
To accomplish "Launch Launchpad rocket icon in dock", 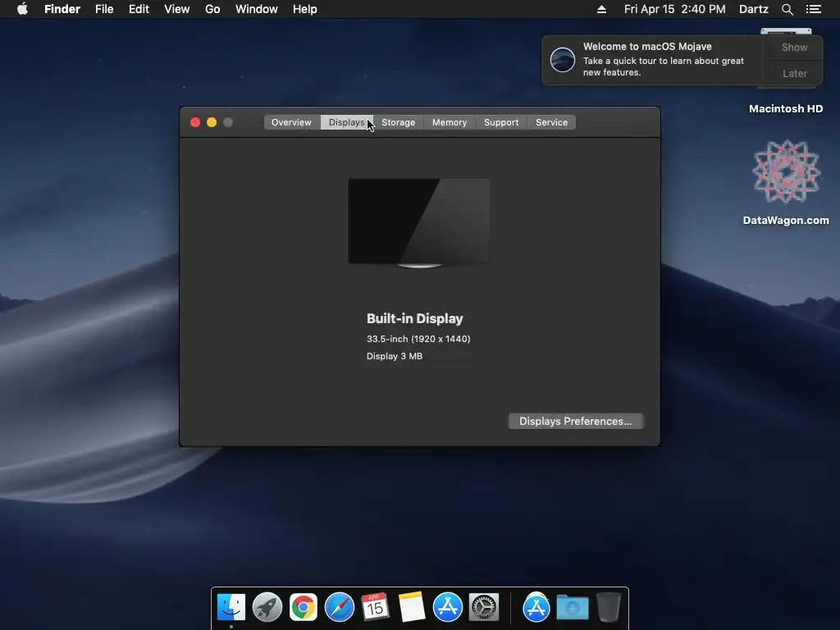I will tap(267, 607).
